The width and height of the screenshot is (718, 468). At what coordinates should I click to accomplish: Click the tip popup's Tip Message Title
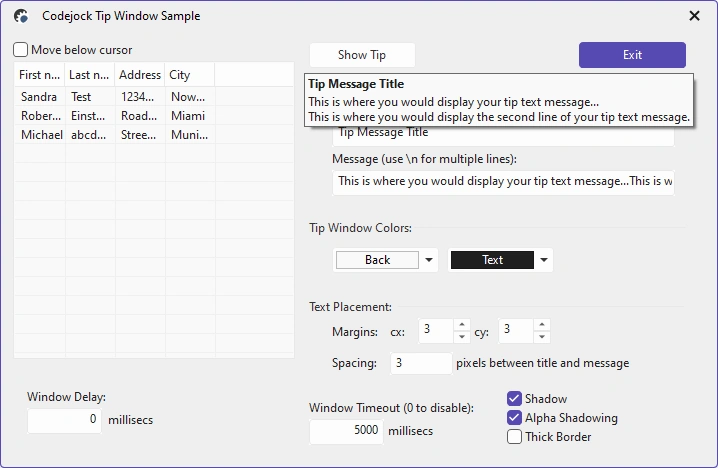[x=356, y=84]
